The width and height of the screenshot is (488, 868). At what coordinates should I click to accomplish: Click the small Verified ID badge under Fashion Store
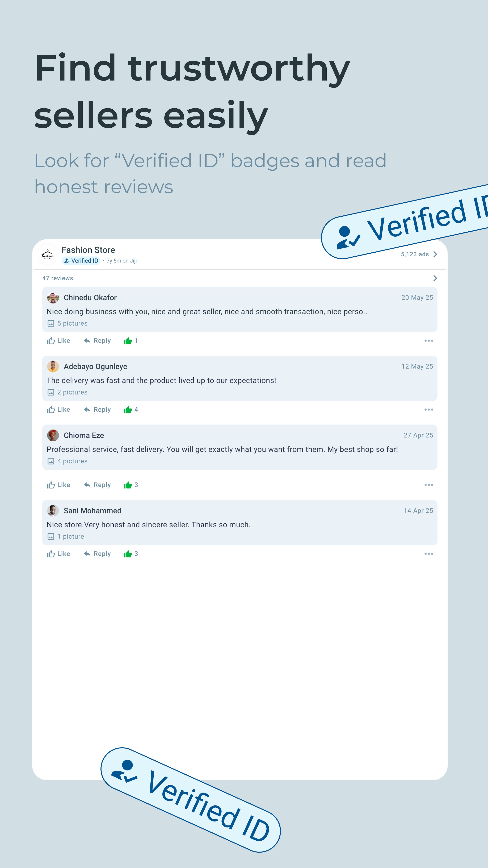click(81, 261)
